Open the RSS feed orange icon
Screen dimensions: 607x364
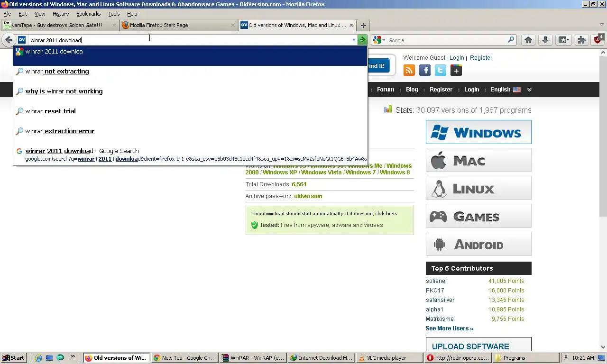pos(409,71)
